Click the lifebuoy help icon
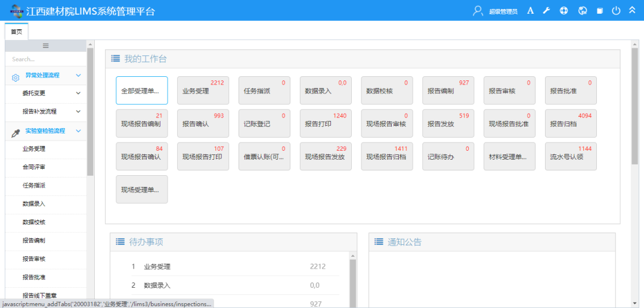 click(x=564, y=11)
